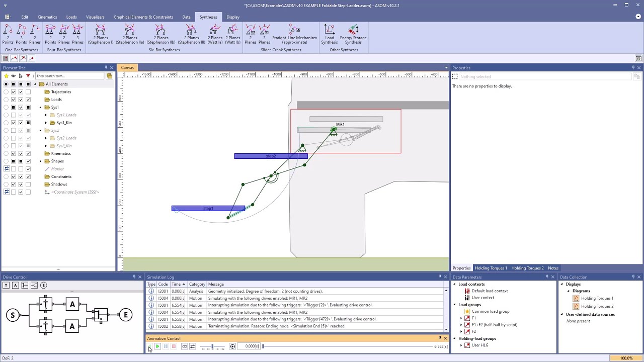Expand the F1 load group
This screenshot has height=362, width=644.
(461, 318)
